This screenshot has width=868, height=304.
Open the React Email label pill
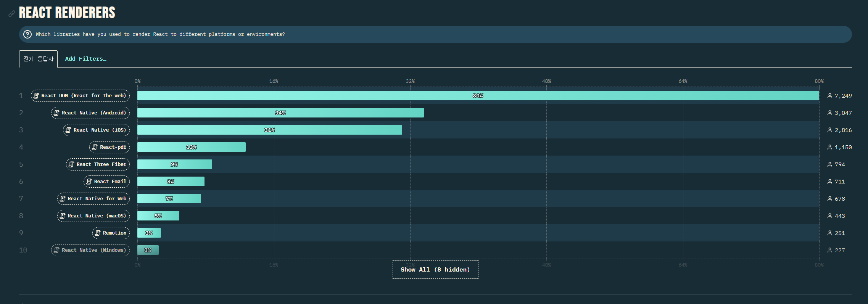pos(106,182)
